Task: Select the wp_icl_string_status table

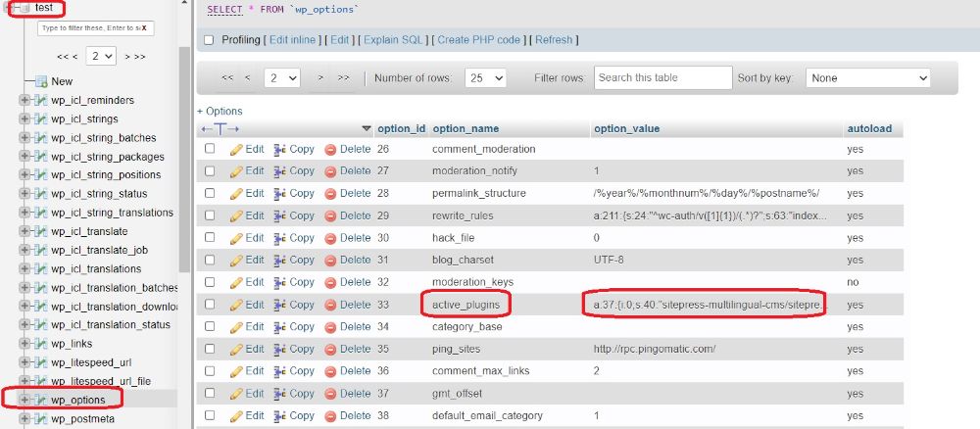Action: [99, 194]
